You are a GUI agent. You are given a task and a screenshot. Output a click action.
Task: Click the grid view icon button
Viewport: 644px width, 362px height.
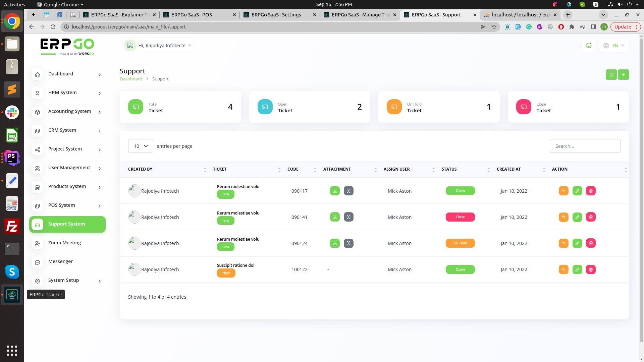coord(611,74)
